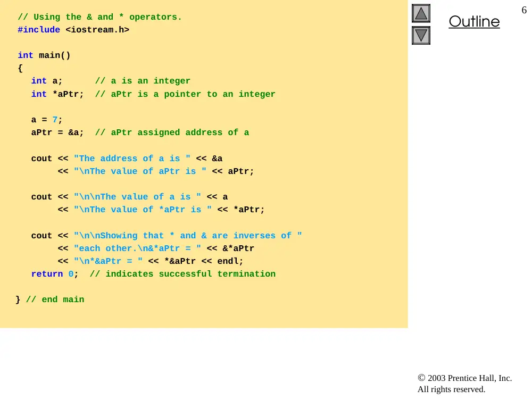Click the up arrow navigation button
This screenshot has width=532, height=399.
point(421,13)
